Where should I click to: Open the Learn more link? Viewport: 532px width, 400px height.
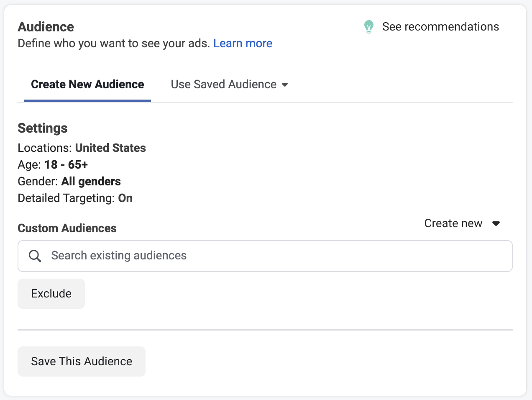(243, 44)
